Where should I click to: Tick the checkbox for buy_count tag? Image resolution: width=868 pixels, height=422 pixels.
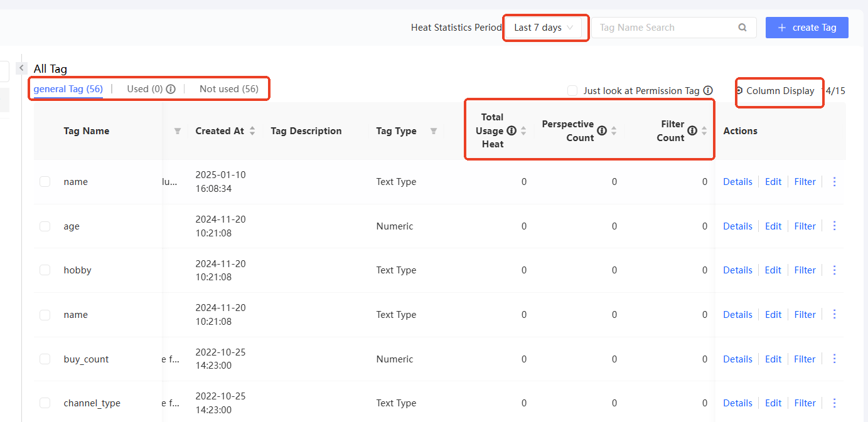45,359
